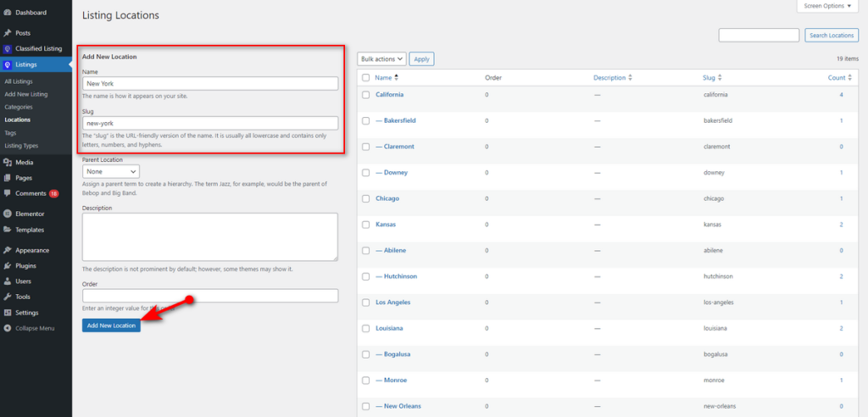Sort by Description column arrows
The height and width of the screenshot is (417, 868).
tap(630, 78)
